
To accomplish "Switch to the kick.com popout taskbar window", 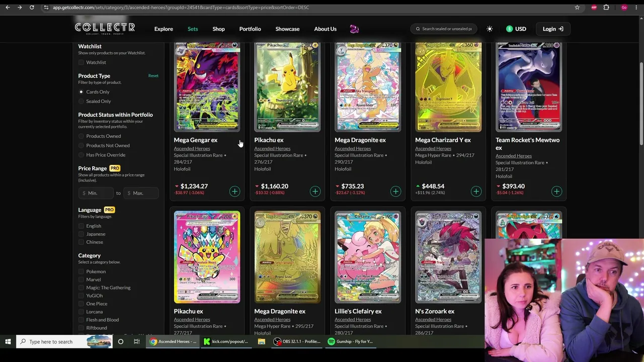I will click(x=226, y=342).
